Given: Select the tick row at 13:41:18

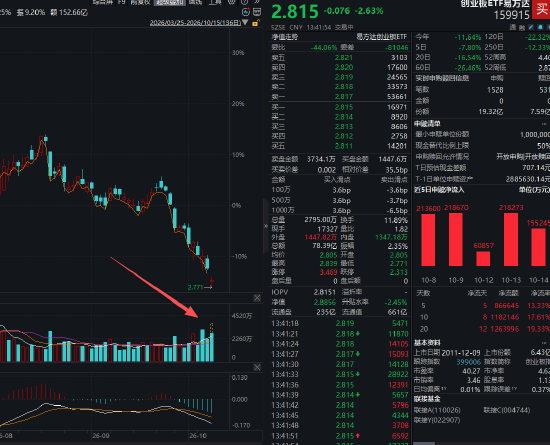Looking at the screenshot, I should (340, 323).
